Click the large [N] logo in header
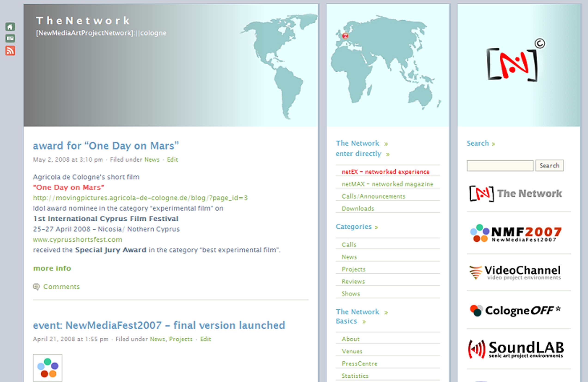 (x=513, y=64)
